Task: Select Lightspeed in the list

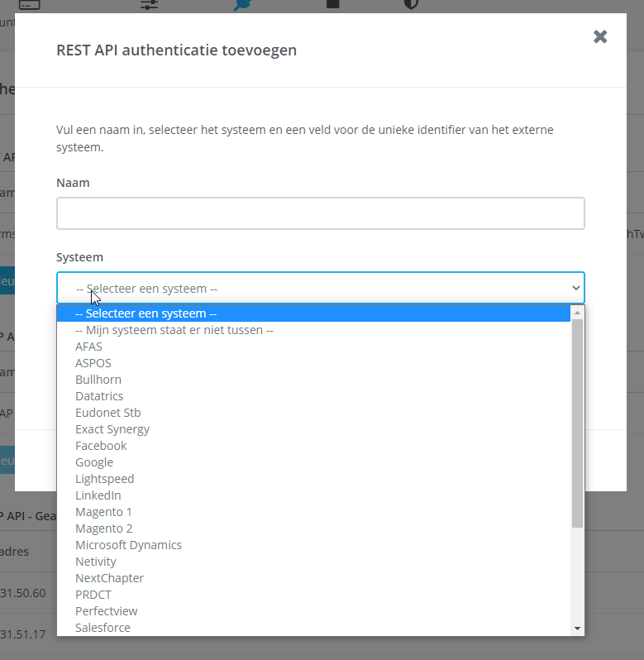Action: tap(104, 479)
